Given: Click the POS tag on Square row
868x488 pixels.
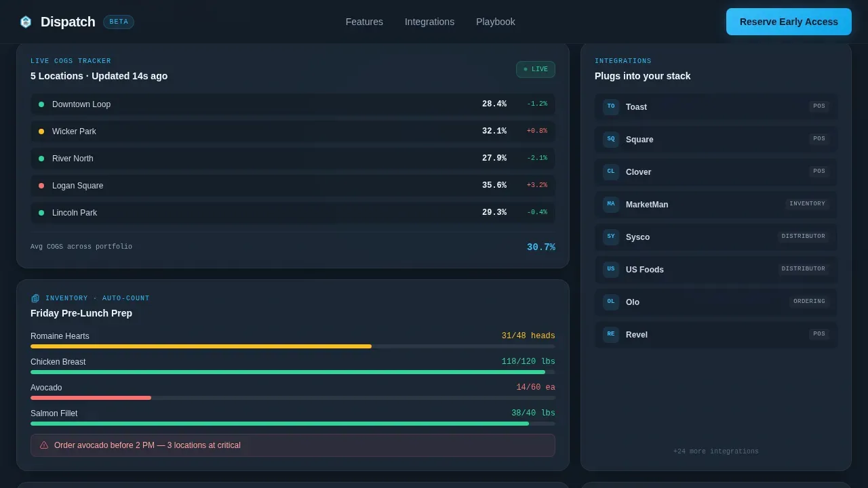Looking at the screenshot, I should 819,139.
